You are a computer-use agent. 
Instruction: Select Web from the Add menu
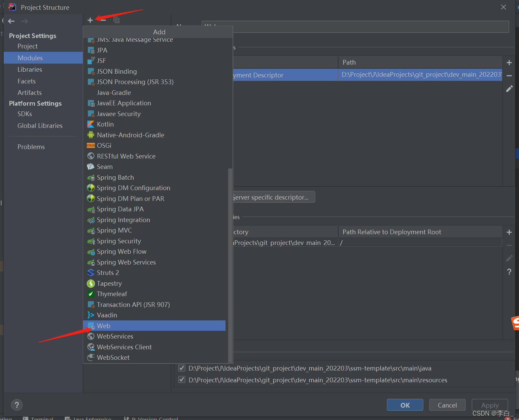[154, 326]
